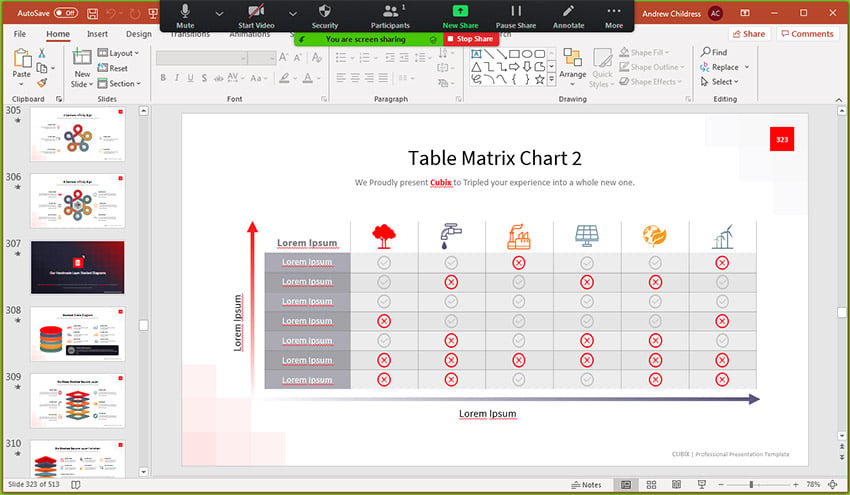Click the New Slide icon
Image resolution: width=850 pixels, height=495 pixels.
(x=82, y=56)
